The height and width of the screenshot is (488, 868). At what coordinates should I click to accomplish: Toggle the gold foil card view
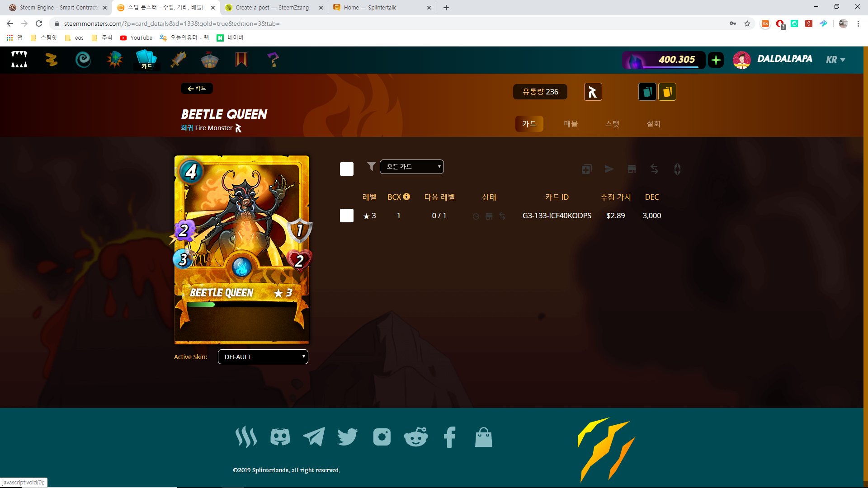click(667, 91)
